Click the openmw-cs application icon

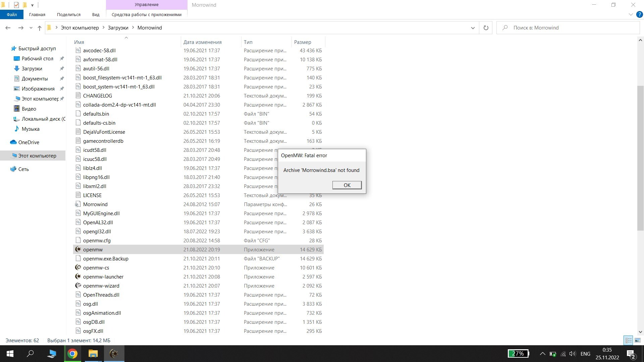point(78,267)
